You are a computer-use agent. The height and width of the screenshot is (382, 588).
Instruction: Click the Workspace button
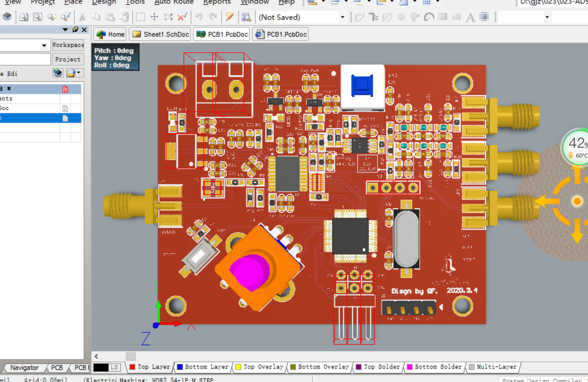click(x=68, y=45)
